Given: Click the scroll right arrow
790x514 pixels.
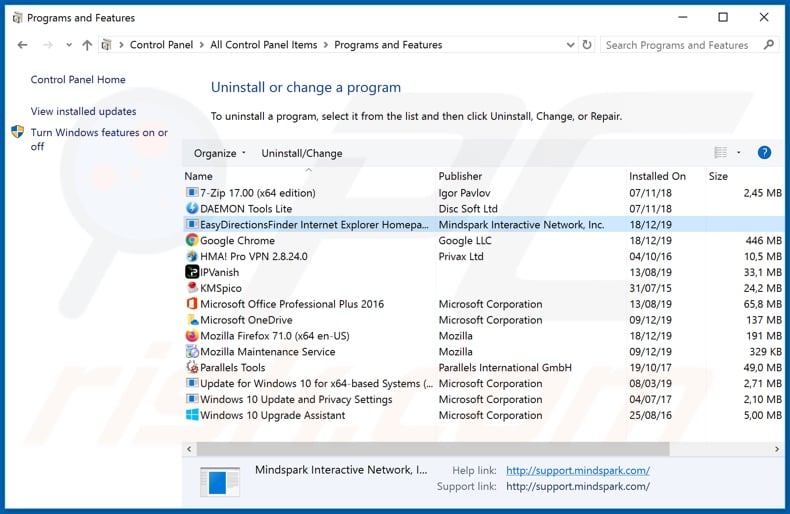Looking at the screenshot, I should [x=776, y=448].
